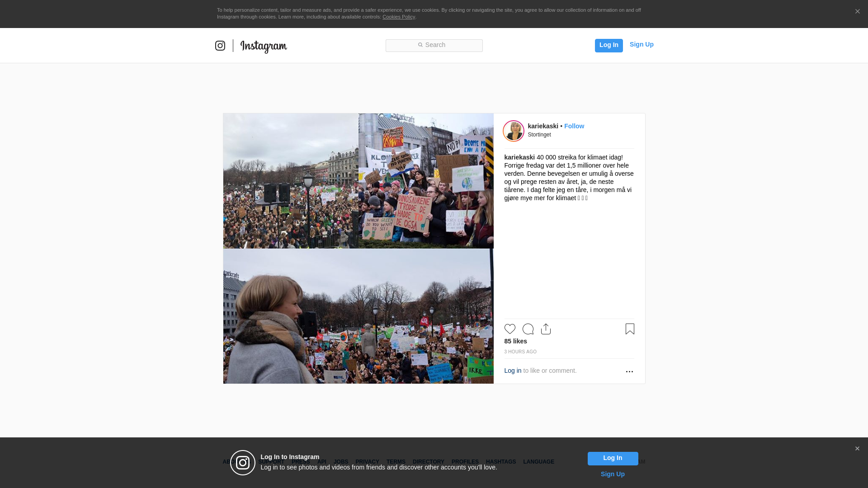Image resolution: width=868 pixels, height=488 pixels.
Task: Open the kariekaski username in post header
Action: point(543,126)
